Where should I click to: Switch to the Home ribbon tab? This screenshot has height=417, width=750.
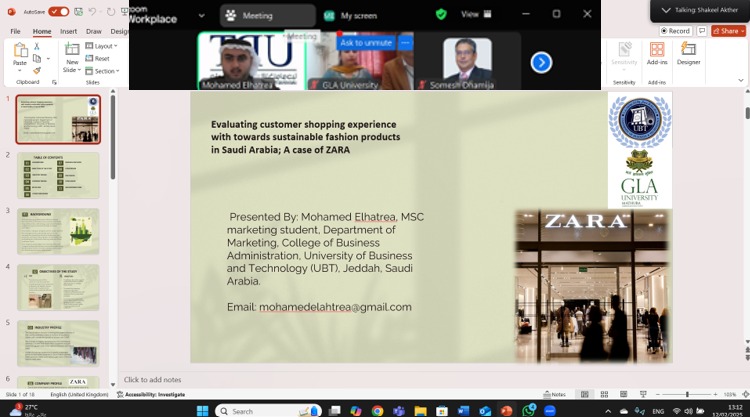pyautogui.click(x=42, y=31)
